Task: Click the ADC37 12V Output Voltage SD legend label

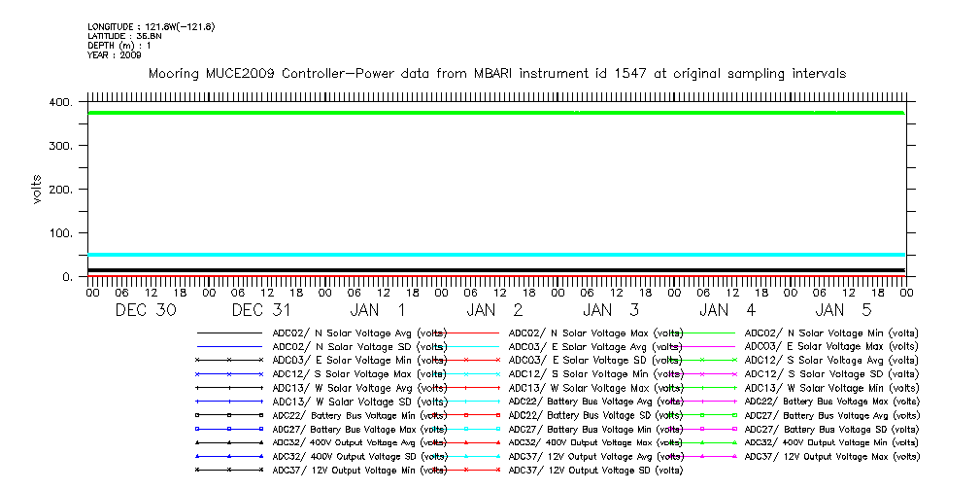Action: coord(592,470)
